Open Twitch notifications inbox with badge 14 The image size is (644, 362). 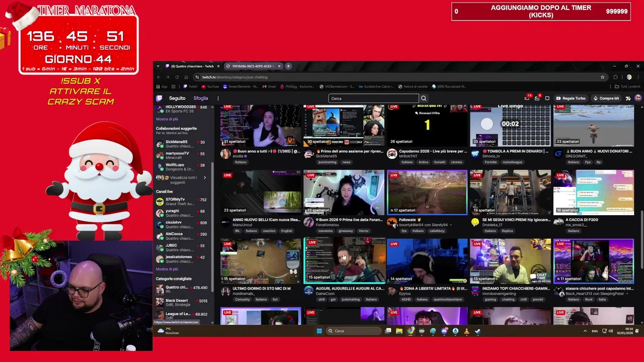pyautogui.click(x=527, y=98)
